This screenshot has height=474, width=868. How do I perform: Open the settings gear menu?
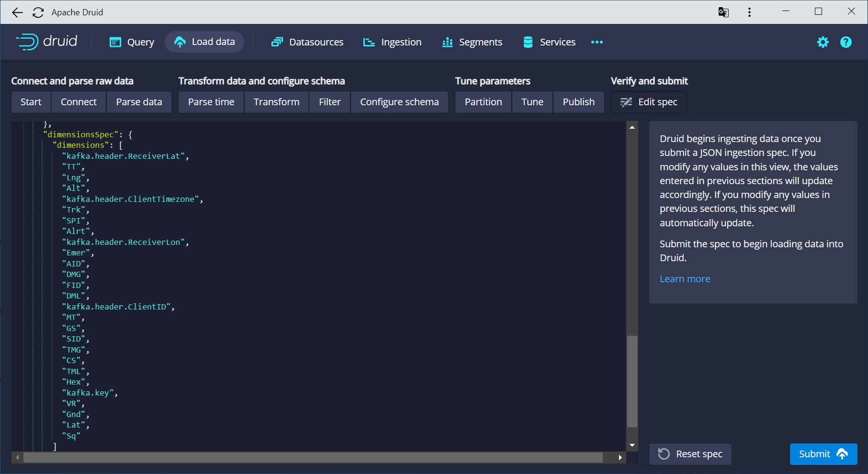click(823, 42)
